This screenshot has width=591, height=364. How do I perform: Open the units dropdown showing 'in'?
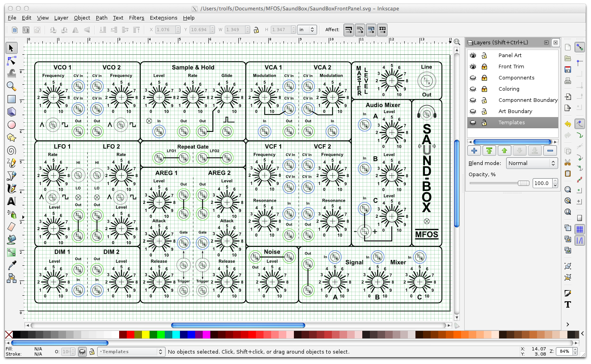(307, 30)
